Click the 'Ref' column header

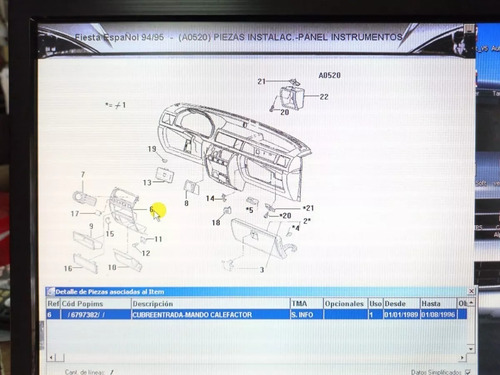click(53, 304)
